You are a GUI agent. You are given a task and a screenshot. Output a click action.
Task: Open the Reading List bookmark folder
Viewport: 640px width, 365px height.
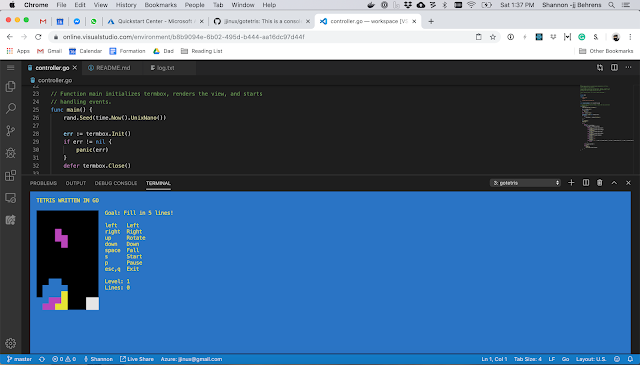coord(202,51)
